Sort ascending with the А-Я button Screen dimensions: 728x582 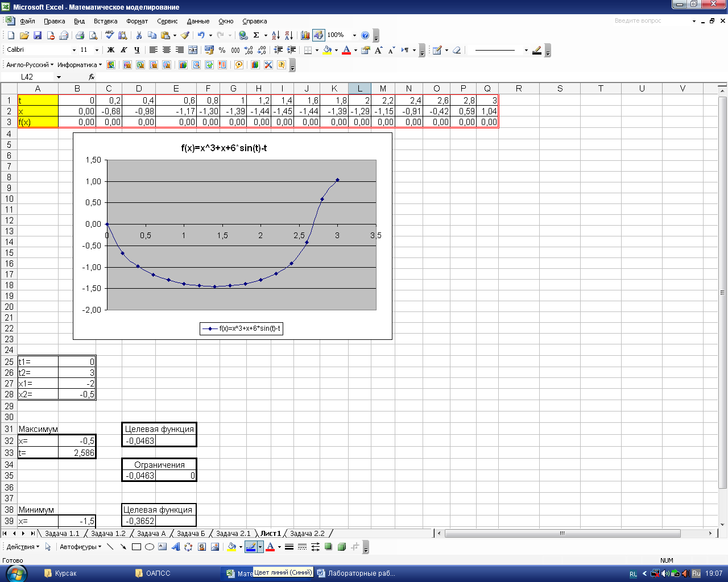point(276,35)
